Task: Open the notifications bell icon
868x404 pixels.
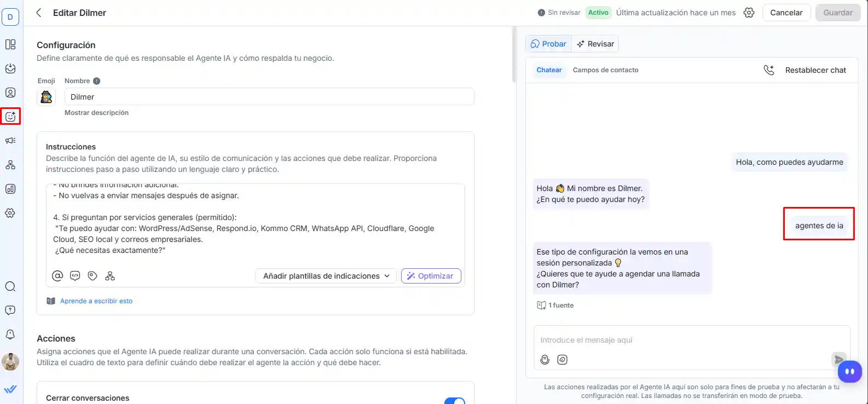Action: 10,334
